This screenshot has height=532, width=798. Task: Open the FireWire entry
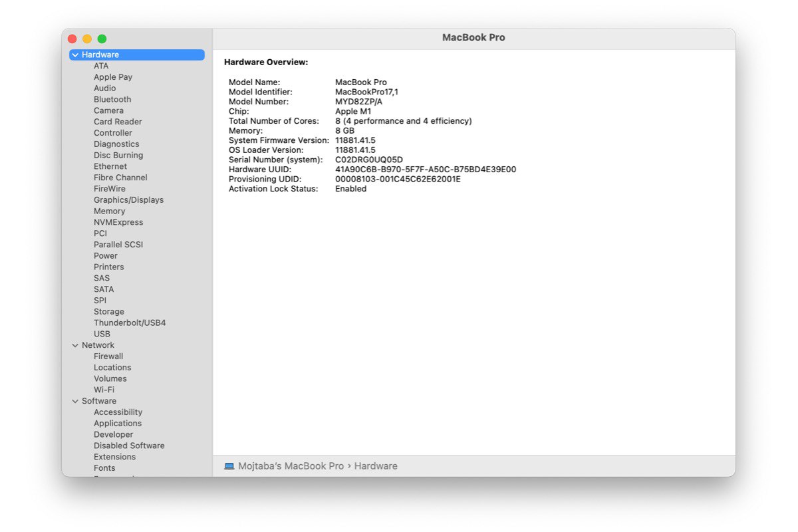click(110, 189)
